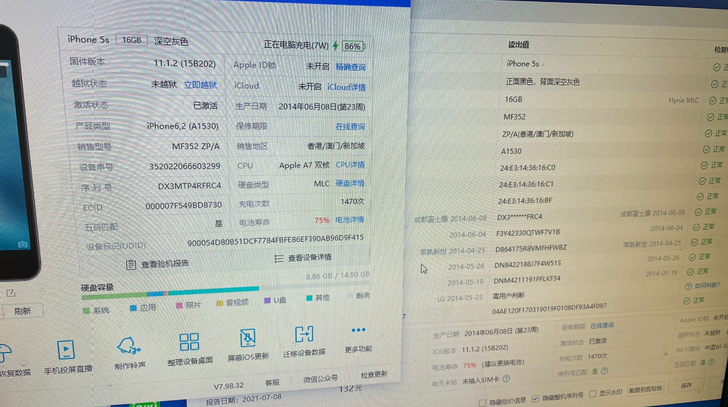Open the 查看验机报告 link
Image resolution: width=728 pixels, height=407 pixels.
[x=165, y=264]
